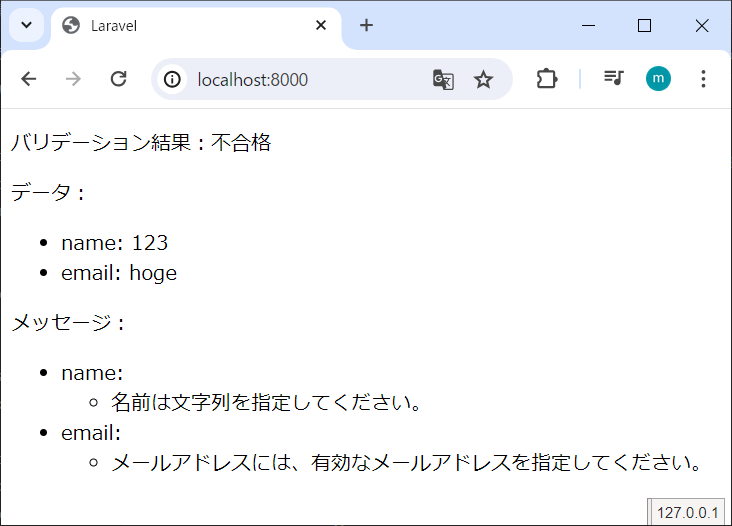Image resolution: width=732 pixels, height=526 pixels.
Task: Click the forward navigation arrow
Action: [x=73, y=79]
